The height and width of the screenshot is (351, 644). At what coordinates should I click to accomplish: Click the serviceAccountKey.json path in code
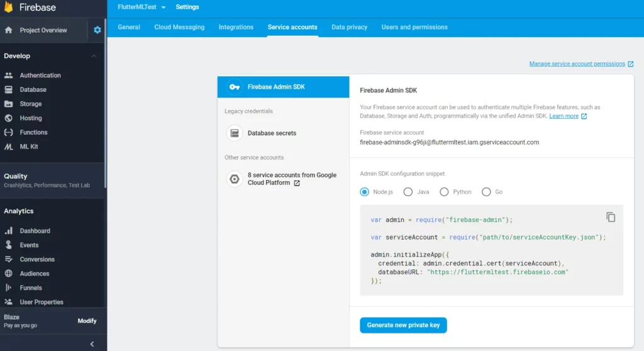coord(539,237)
